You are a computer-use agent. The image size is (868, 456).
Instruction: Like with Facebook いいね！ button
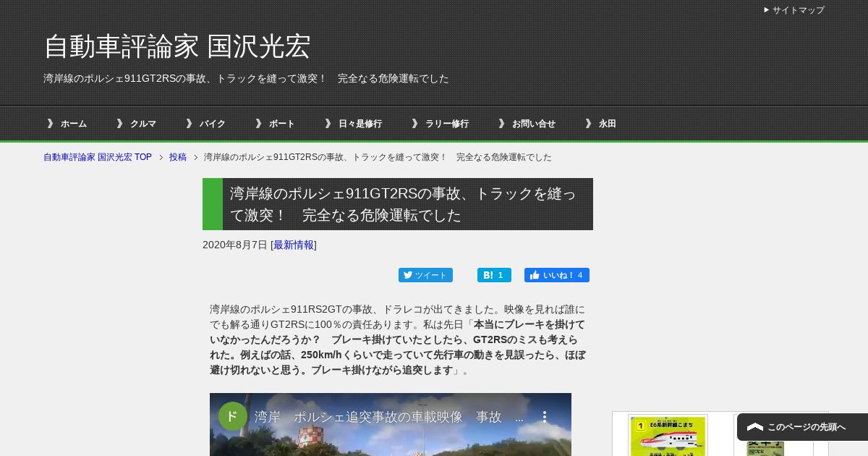[557, 275]
